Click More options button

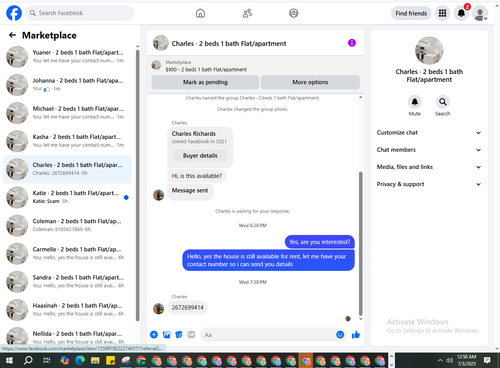[310, 82]
